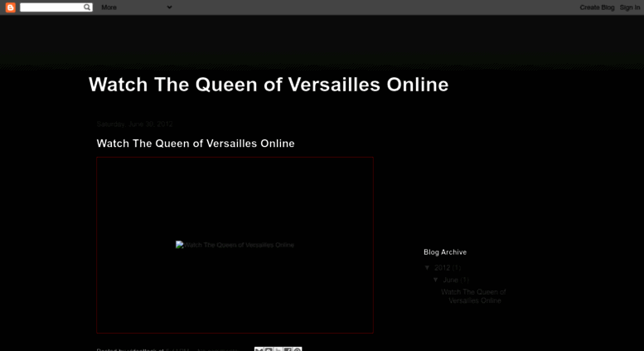
Task: Collapse the June archive triangle
Action: [436, 280]
